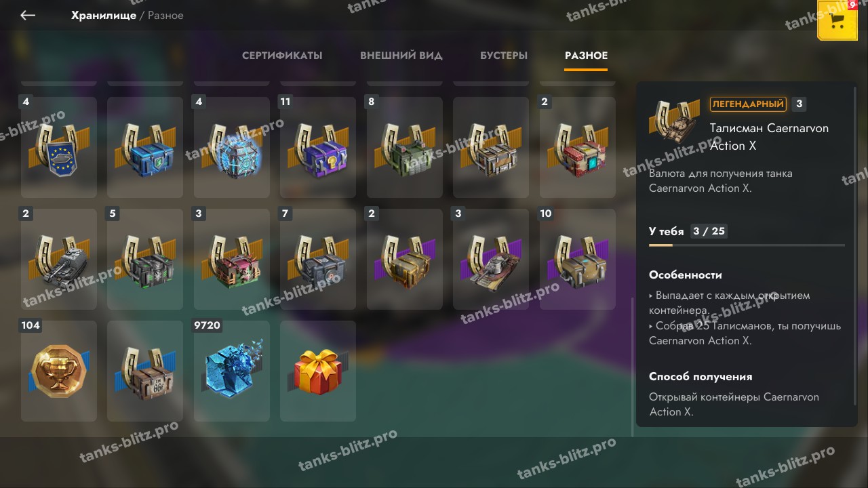Open the Бустеры tab
This screenshot has width=868, height=488.
[504, 56]
